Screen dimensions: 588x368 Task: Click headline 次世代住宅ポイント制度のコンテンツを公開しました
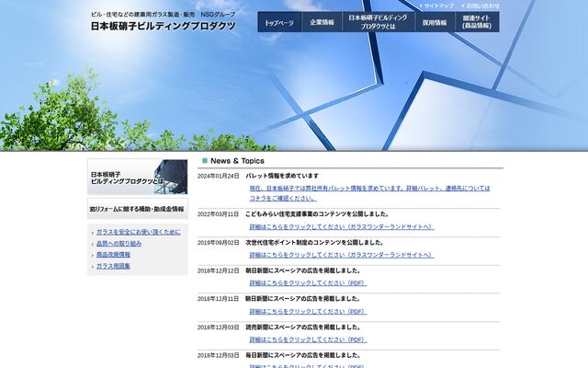click(314, 243)
